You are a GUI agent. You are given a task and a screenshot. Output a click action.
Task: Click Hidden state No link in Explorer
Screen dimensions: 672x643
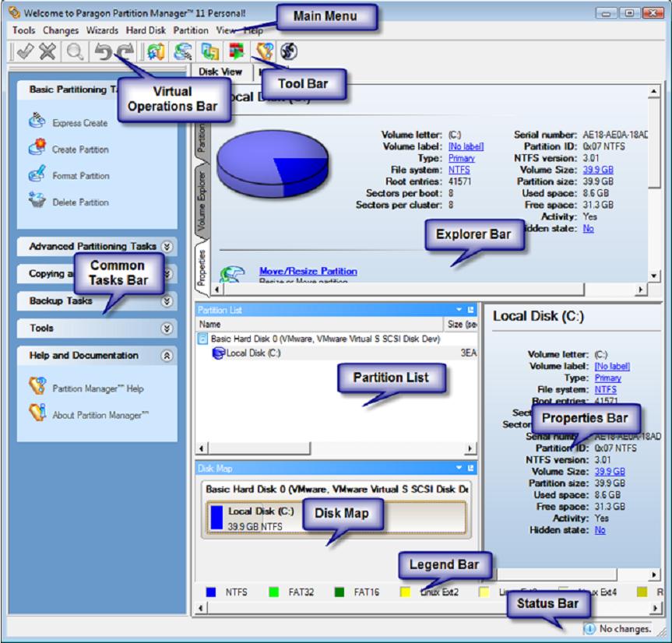pyautogui.click(x=588, y=228)
